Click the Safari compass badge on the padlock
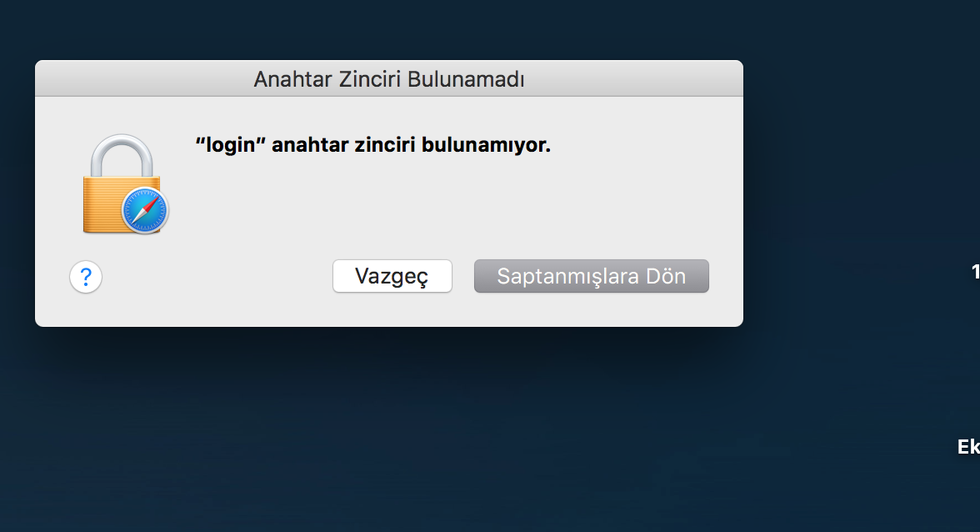Screen dimensions: 980x532 (x=145, y=211)
